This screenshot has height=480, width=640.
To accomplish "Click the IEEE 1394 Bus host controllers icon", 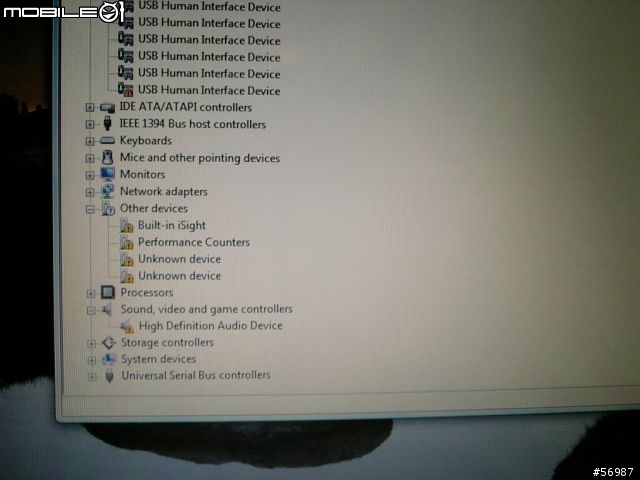I will click(x=107, y=123).
